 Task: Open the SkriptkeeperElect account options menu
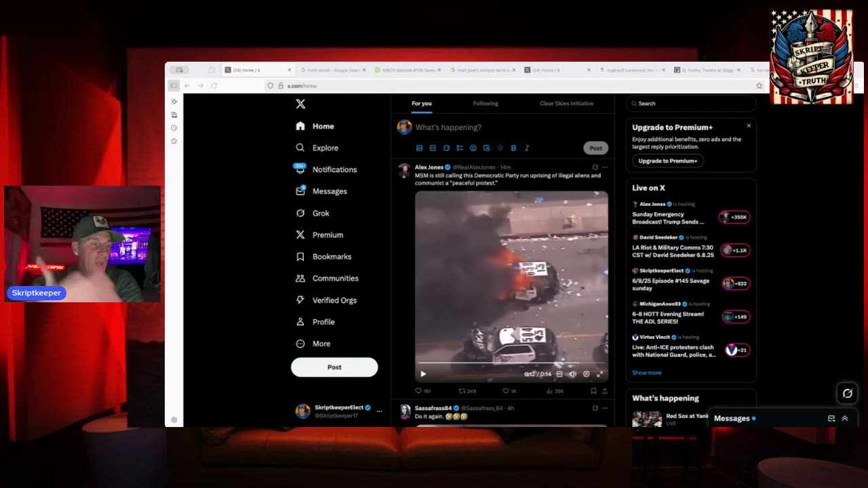tap(379, 411)
